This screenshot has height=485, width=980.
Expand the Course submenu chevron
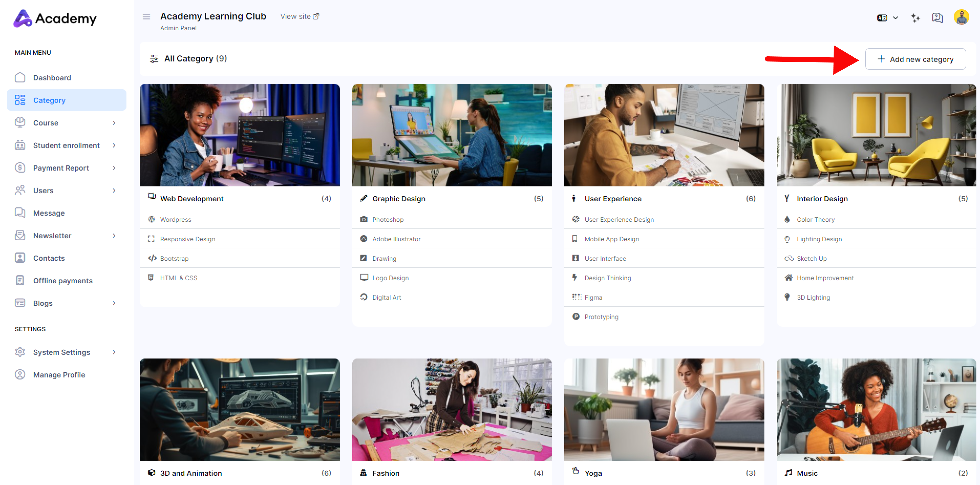click(114, 123)
